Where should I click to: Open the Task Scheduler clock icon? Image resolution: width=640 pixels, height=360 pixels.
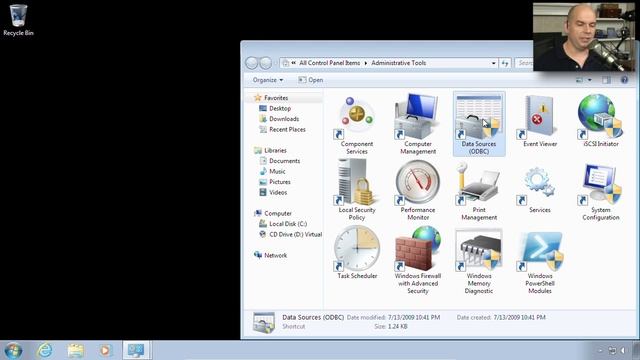[x=357, y=253]
